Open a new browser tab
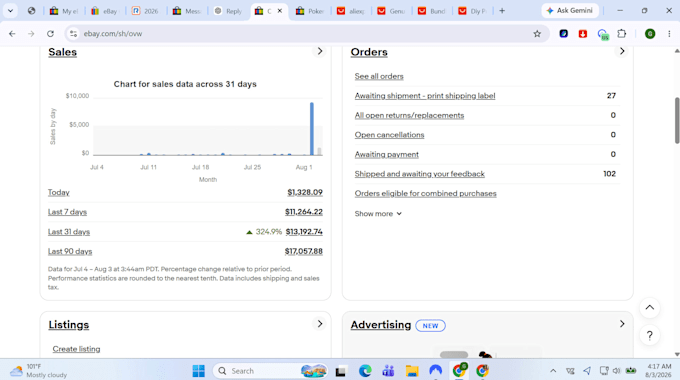 [x=502, y=11]
